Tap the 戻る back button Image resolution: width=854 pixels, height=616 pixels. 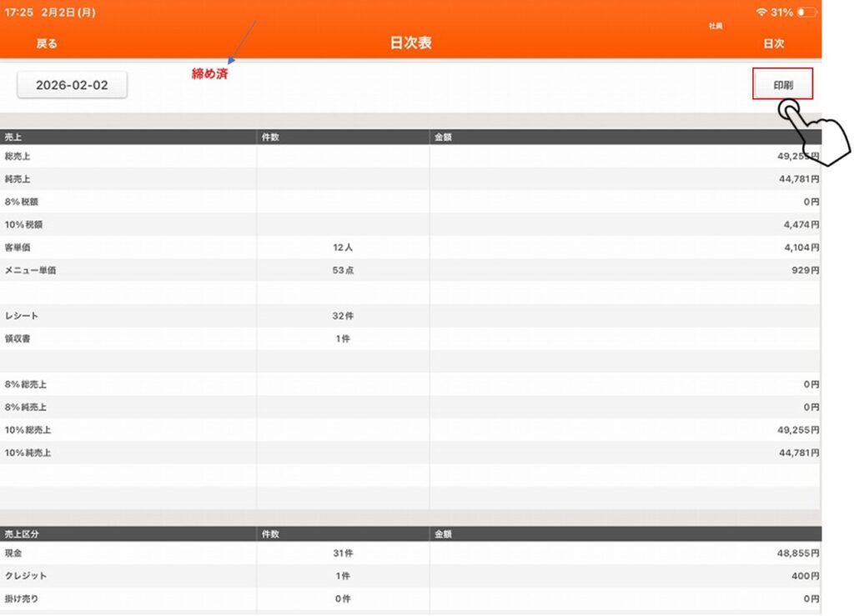[47, 43]
